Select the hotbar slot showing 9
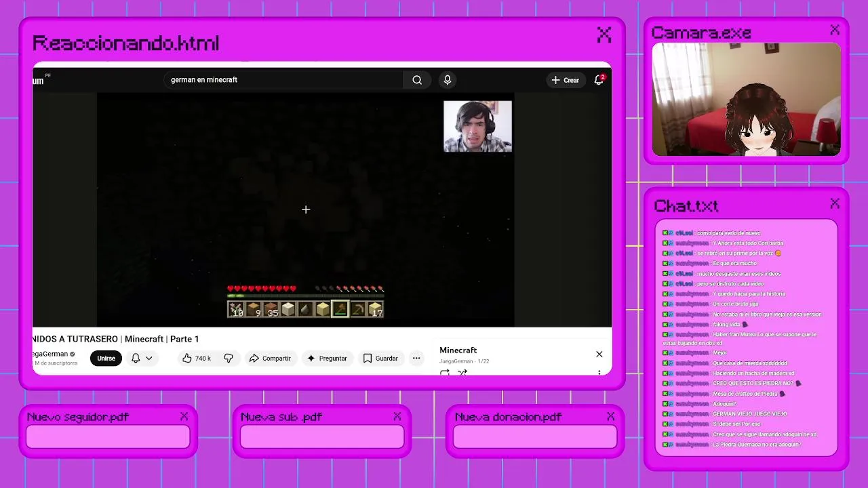This screenshot has height=488, width=868. (254, 310)
